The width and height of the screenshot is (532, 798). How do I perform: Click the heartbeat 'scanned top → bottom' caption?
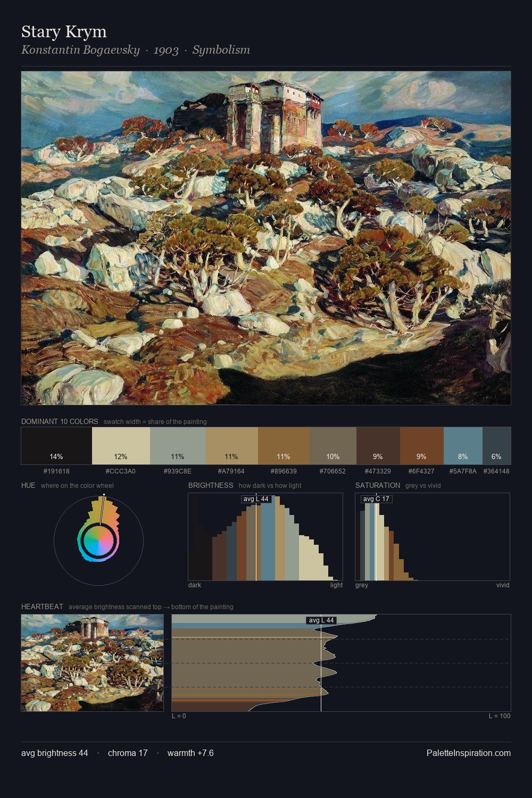151,607
